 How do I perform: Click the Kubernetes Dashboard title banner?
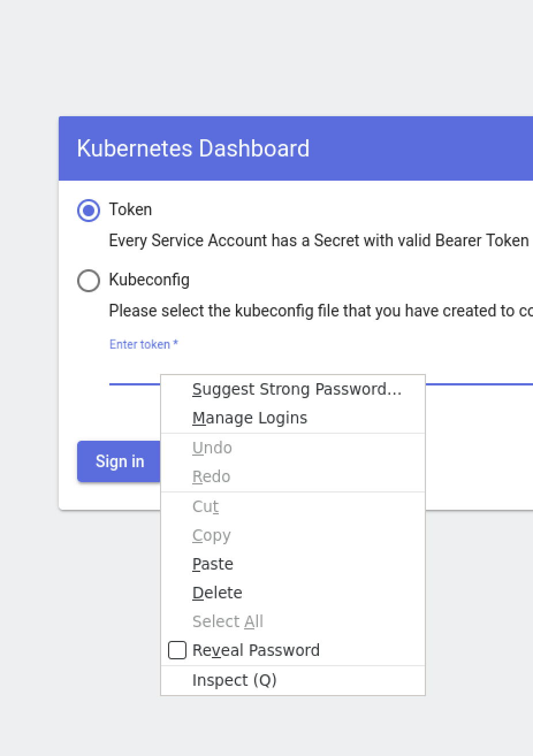192,148
